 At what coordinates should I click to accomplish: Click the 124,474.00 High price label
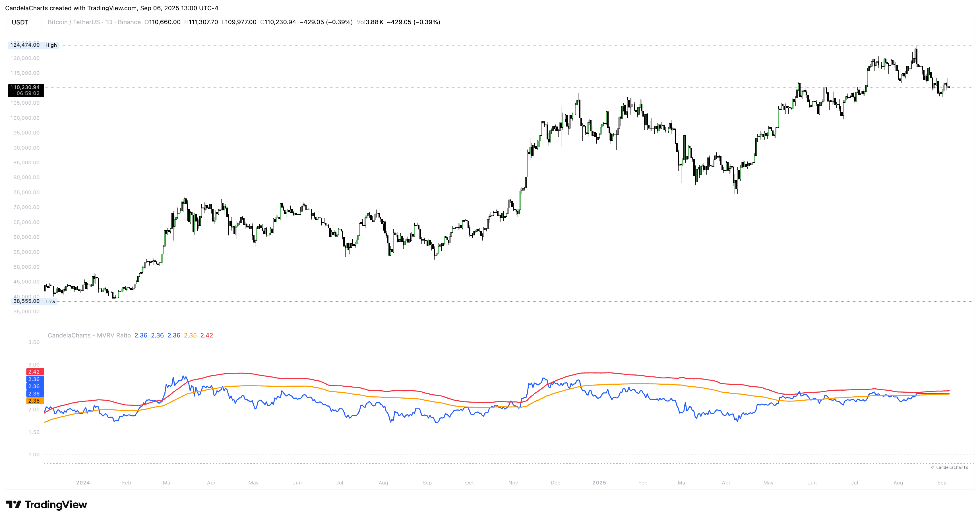(25, 45)
